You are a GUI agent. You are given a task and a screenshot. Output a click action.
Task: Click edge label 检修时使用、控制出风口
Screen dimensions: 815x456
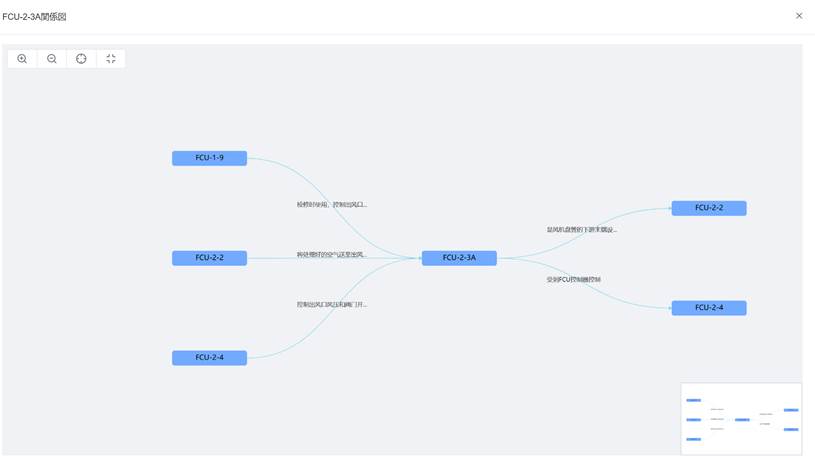coord(331,204)
